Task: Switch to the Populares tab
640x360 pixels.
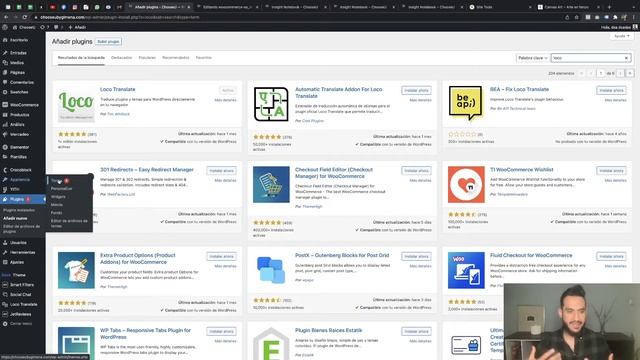Action: click(x=147, y=58)
